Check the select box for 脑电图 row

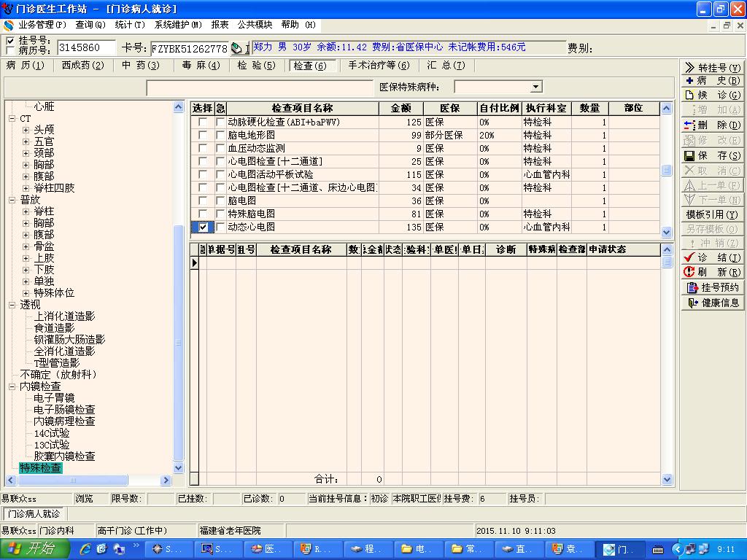pyautogui.click(x=203, y=201)
